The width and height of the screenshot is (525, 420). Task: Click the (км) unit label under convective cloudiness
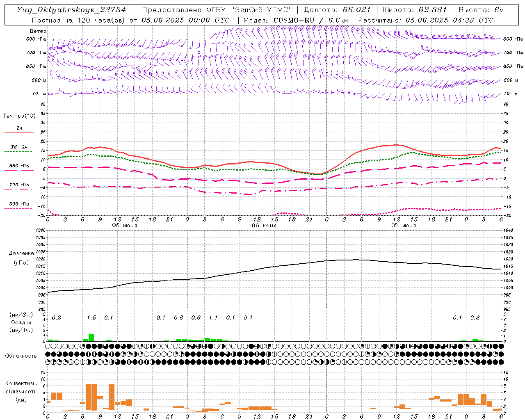21,399
